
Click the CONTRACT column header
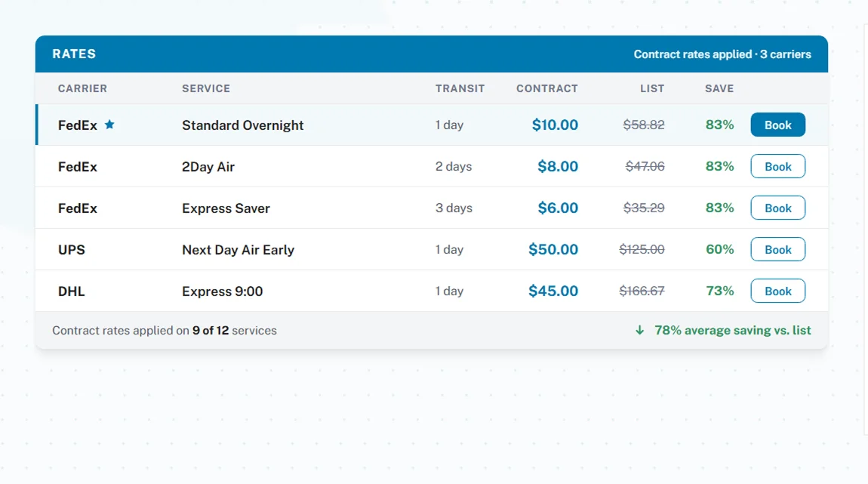click(547, 88)
